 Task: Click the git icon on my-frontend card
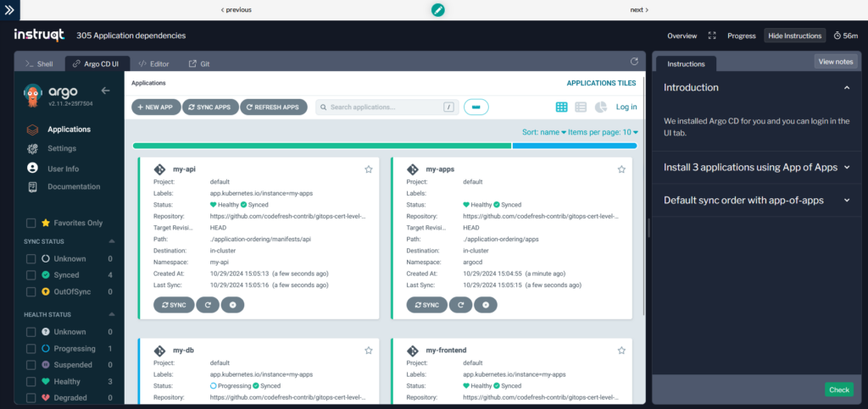[413, 351]
